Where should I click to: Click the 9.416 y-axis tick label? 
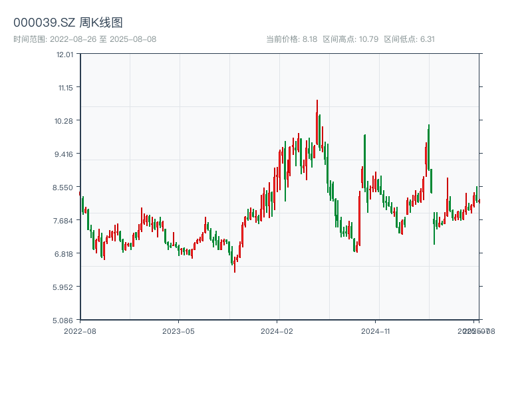click(x=65, y=154)
